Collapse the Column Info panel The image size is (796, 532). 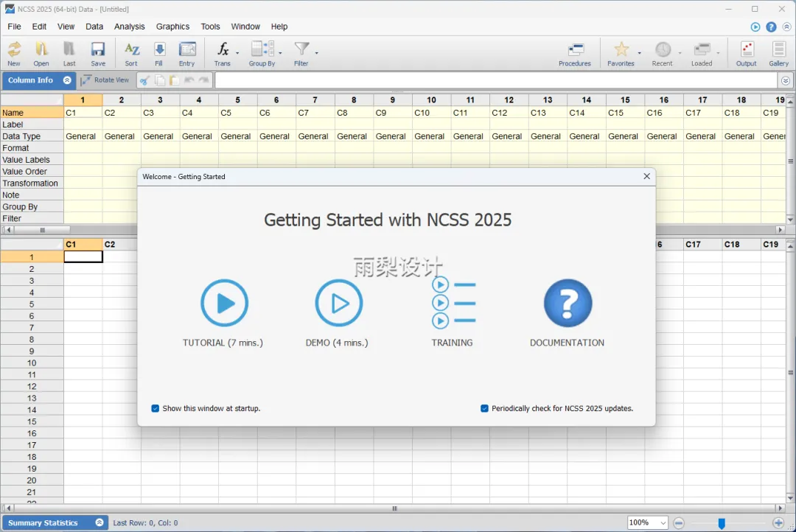tap(67, 80)
